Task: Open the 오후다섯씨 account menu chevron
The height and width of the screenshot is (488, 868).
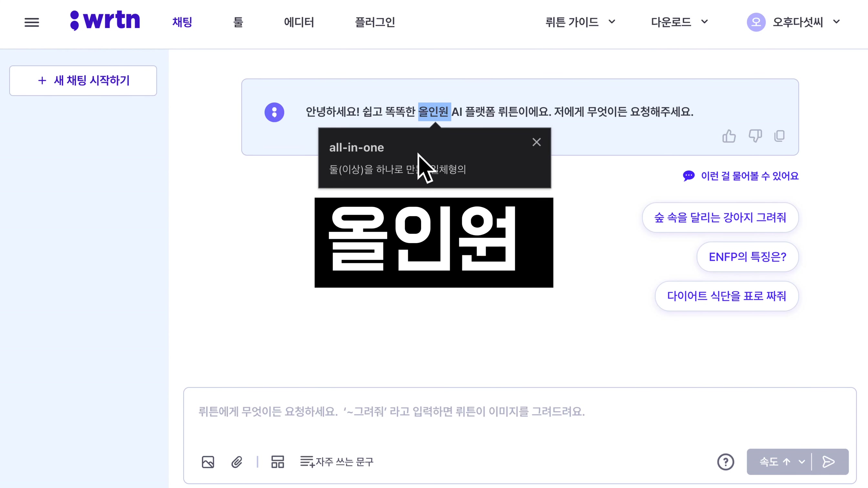Action: [x=836, y=22]
